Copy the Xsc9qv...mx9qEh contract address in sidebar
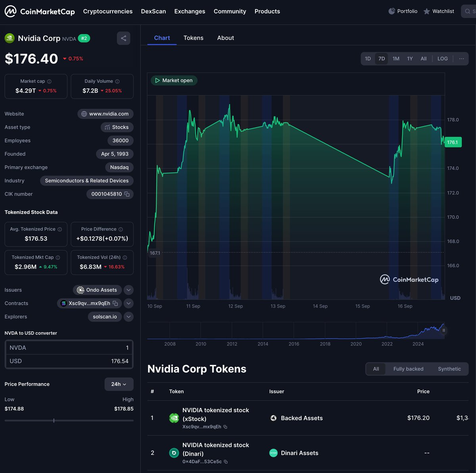Image resolution: width=476 pixels, height=473 pixels. 115,303
